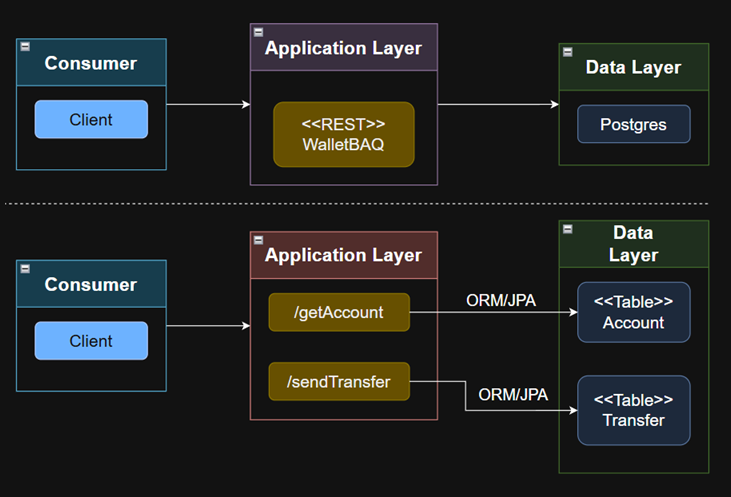Select the <<REST>> WalletBAQ node
Image resolution: width=731 pixels, height=497 pixels.
pyautogui.click(x=344, y=134)
